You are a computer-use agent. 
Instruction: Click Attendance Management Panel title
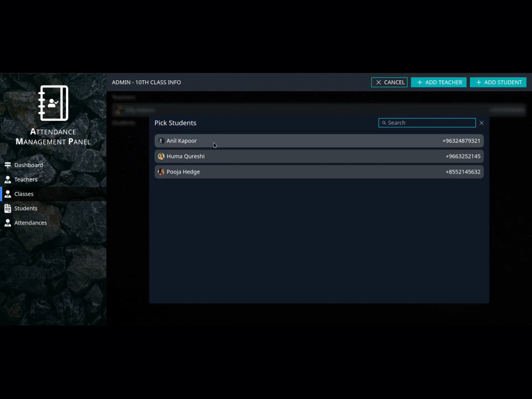(53, 137)
